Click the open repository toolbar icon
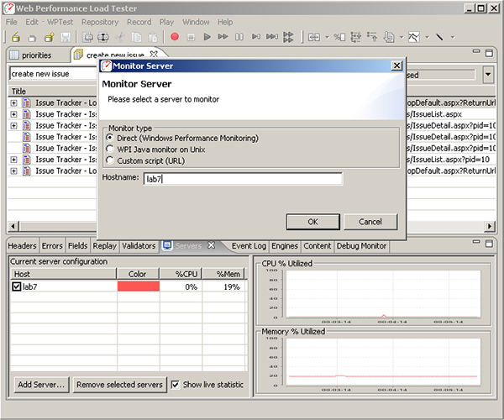Screen dimensions: 504x420 click(16, 37)
